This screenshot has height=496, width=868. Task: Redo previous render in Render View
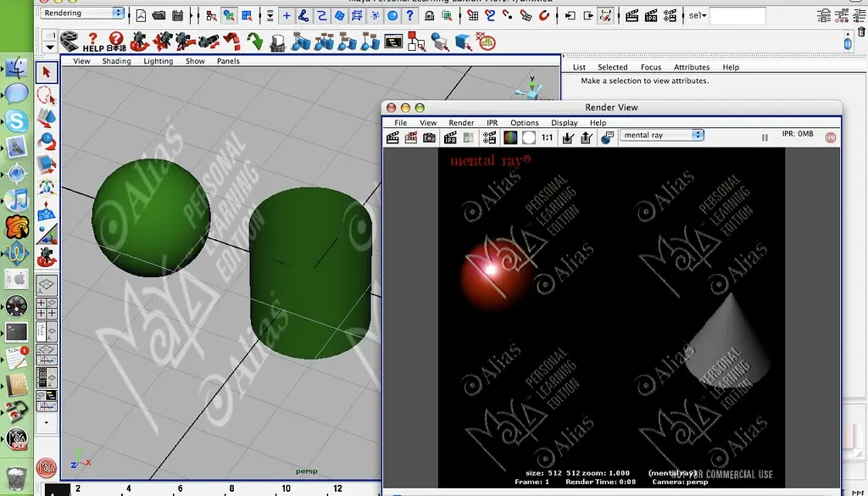point(392,137)
